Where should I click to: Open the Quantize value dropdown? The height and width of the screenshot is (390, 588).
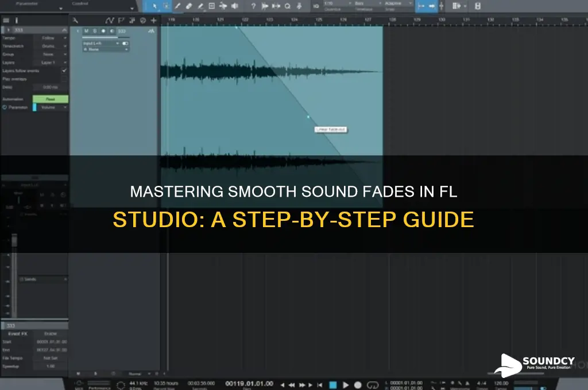coord(337,3)
